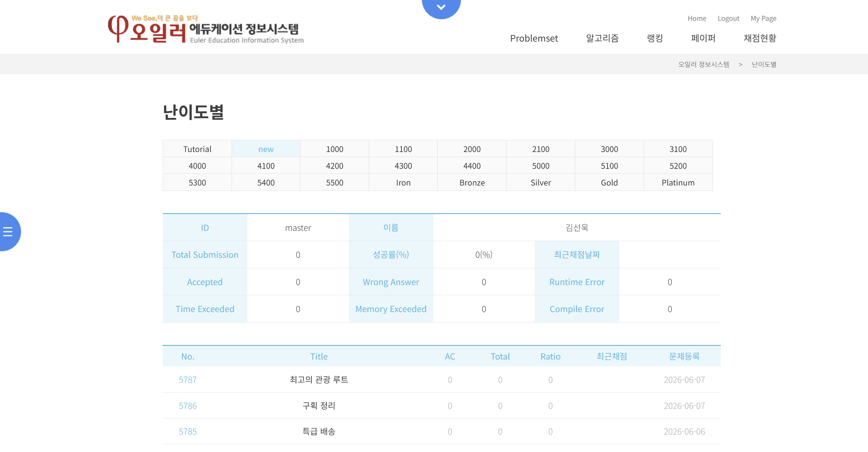
Task: Open the 페이퍼 menu
Action: pyautogui.click(x=703, y=38)
